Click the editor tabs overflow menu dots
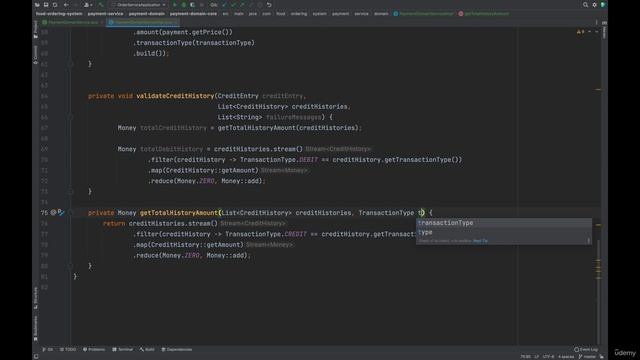Viewport: 640px width, 360px height. (596, 22)
